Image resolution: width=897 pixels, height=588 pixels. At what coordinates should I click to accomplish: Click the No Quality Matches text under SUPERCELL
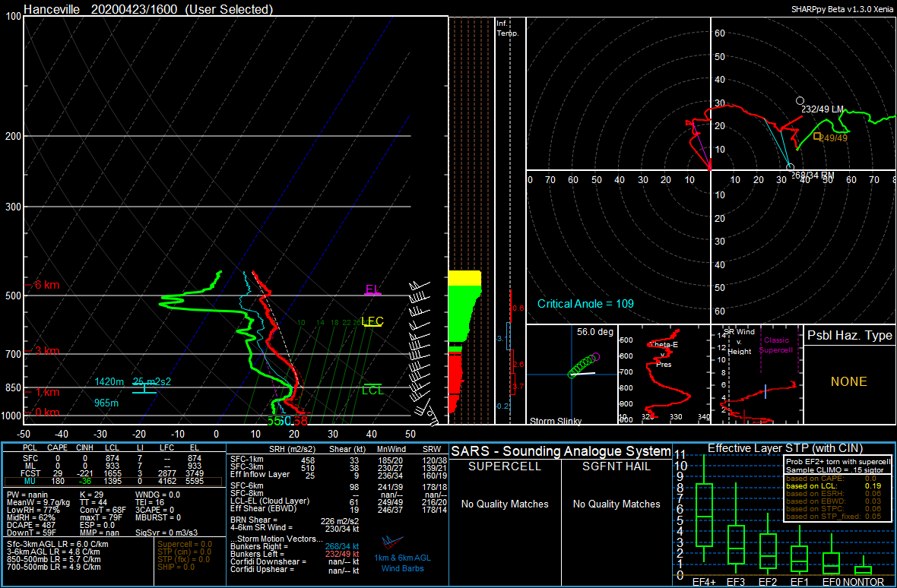(x=505, y=504)
